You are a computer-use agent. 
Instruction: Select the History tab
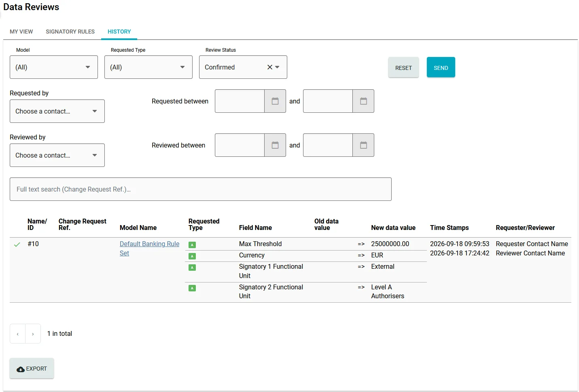pyautogui.click(x=119, y=32)
